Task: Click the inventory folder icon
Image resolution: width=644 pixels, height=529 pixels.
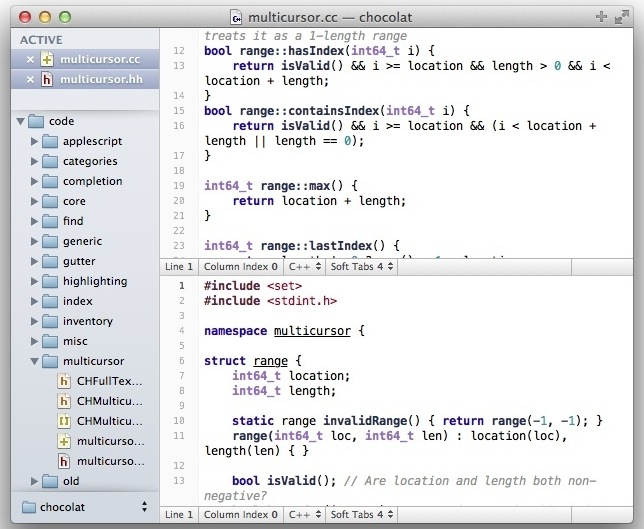Action: pyautogui.click(x=50, y=321)
